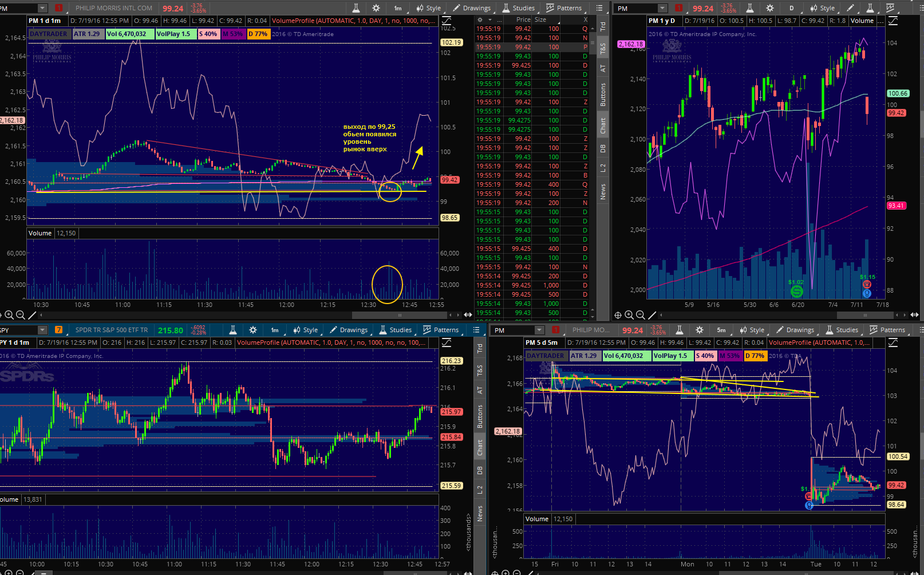Open the flask icon in top-left PM chart toolbar
Screen dimensions: 924x575
point(356,8)
